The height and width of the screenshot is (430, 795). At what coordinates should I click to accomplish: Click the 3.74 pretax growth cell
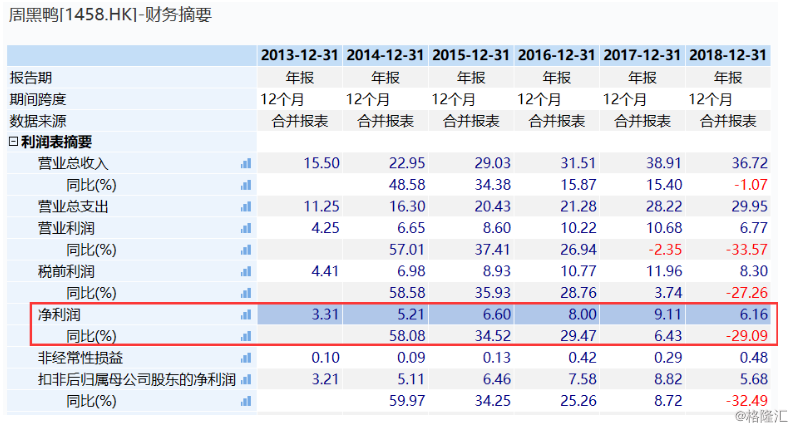tap(668, 293)
